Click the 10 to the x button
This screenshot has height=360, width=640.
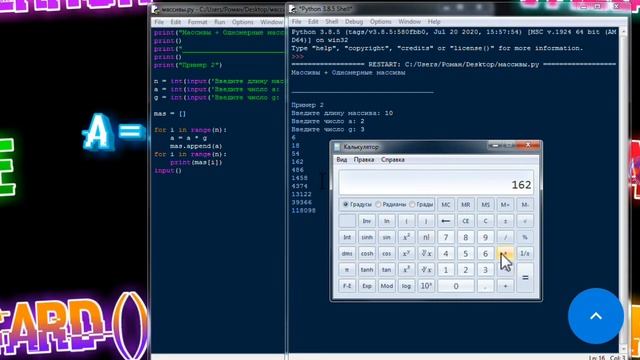pyautogui.click(x=426, y=286)
